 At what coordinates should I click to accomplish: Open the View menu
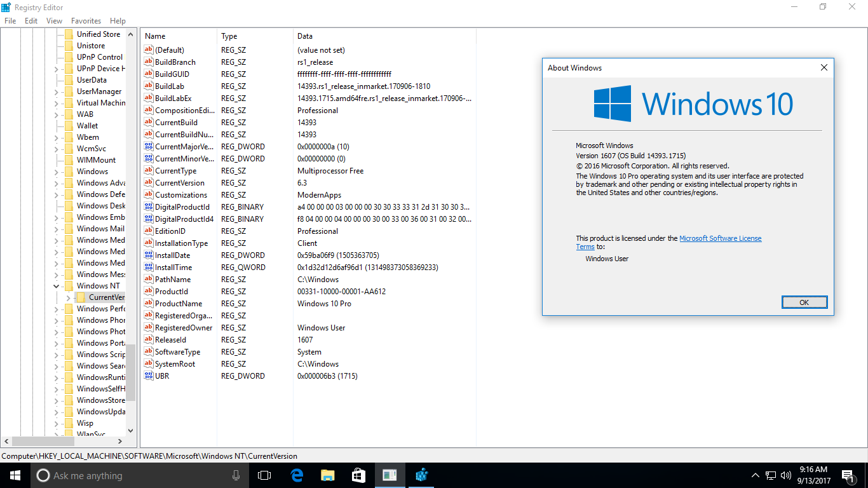point(54,21)
